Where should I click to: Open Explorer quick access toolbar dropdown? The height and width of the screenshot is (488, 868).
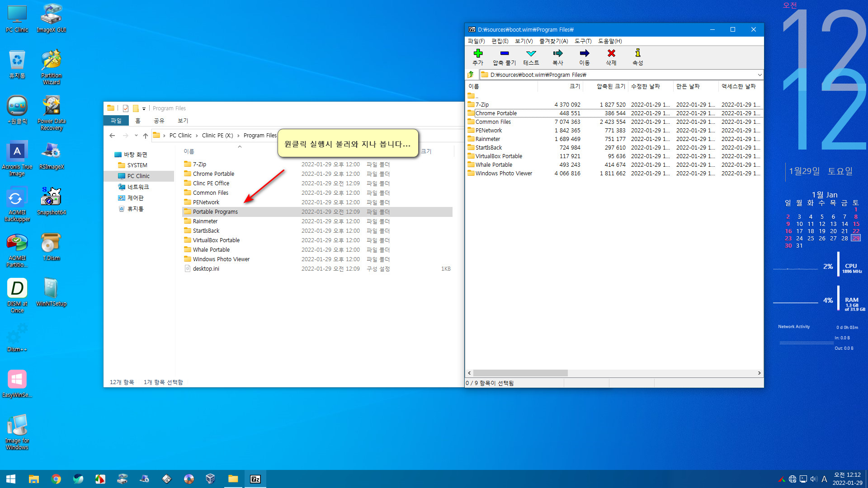tap(144, 108)
